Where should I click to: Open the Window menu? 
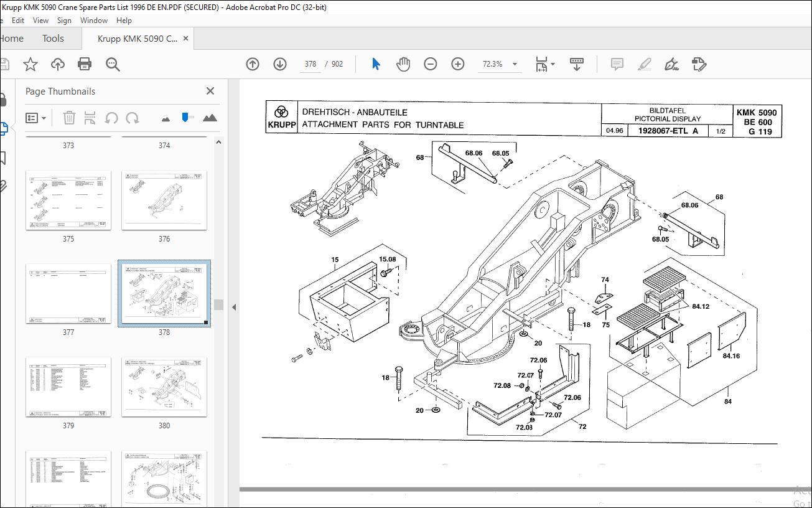[94, 20]
